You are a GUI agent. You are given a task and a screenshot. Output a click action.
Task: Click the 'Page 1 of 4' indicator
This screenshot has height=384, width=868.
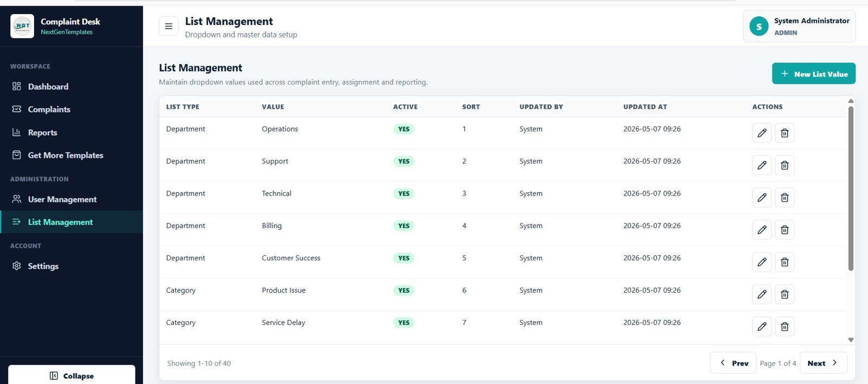(778, 363)
